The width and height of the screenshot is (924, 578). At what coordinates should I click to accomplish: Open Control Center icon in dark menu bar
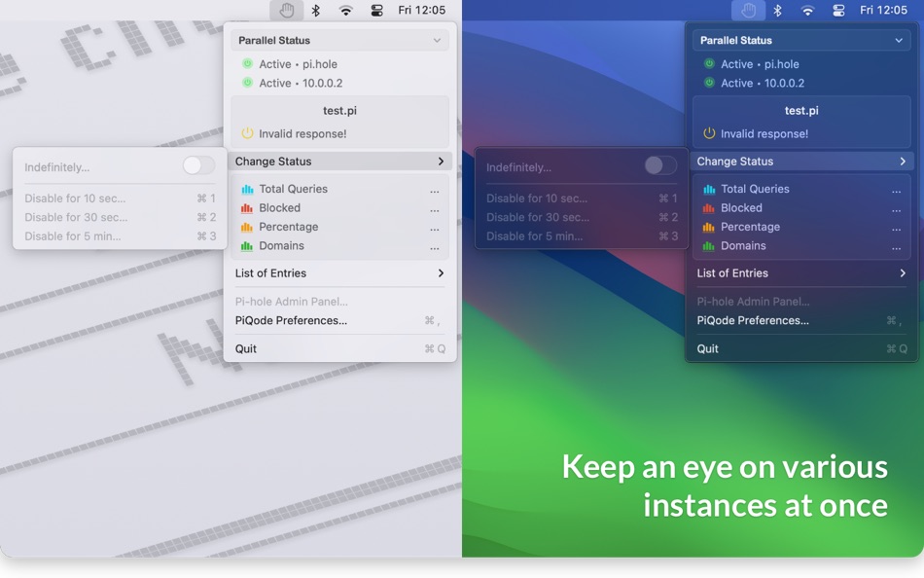838,10
